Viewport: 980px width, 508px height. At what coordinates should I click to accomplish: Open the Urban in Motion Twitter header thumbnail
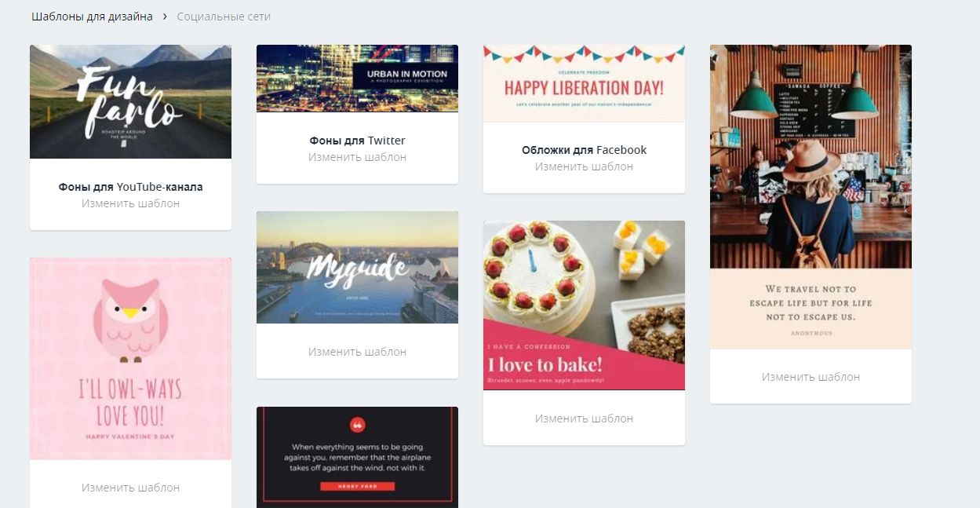point(357,79)
